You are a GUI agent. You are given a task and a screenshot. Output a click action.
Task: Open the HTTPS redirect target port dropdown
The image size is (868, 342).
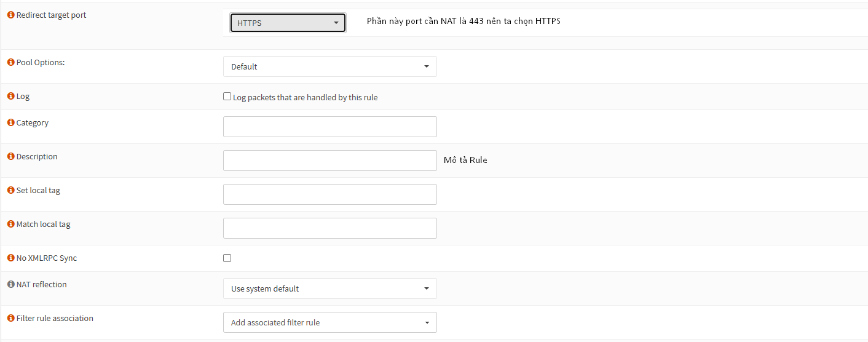pos(288,23)
